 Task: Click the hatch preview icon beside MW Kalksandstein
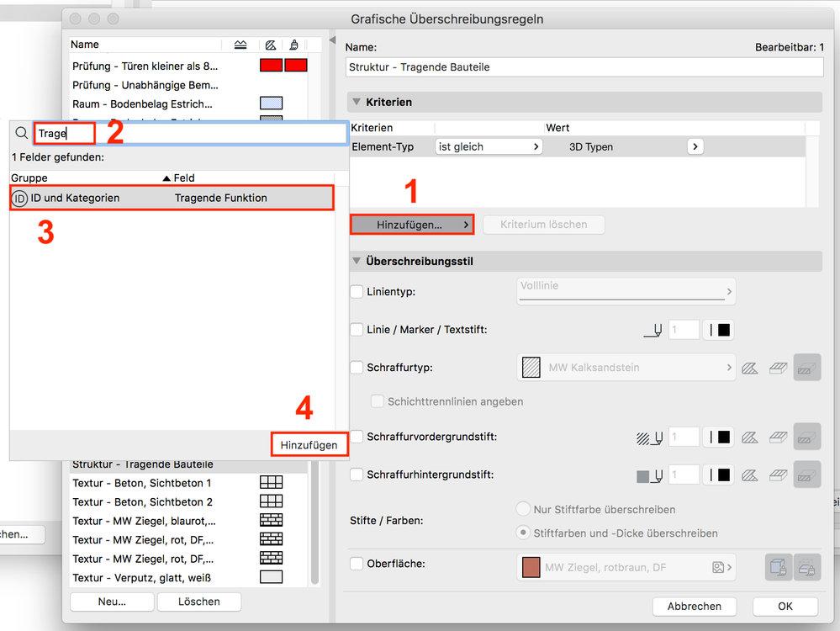pyautogui.click(x=531, y=368)
